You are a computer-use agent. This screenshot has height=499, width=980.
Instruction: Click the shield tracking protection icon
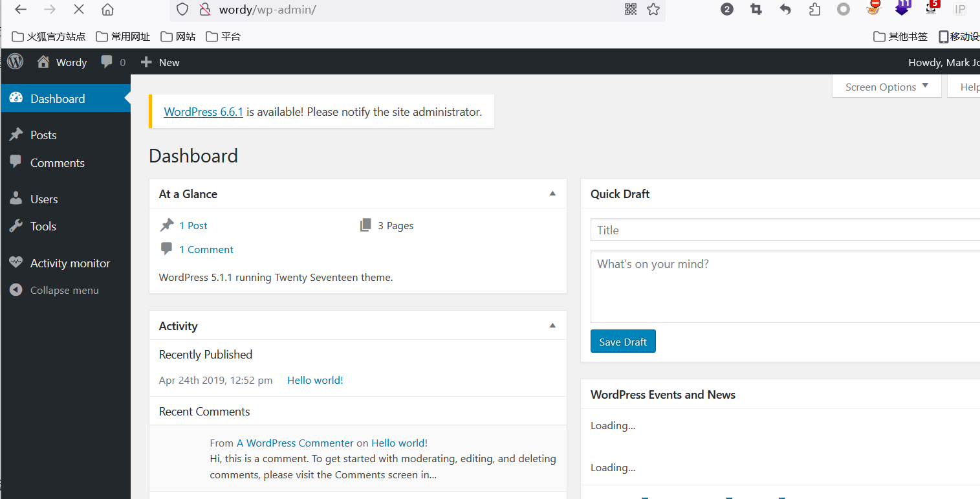click(x=183, y=9)
